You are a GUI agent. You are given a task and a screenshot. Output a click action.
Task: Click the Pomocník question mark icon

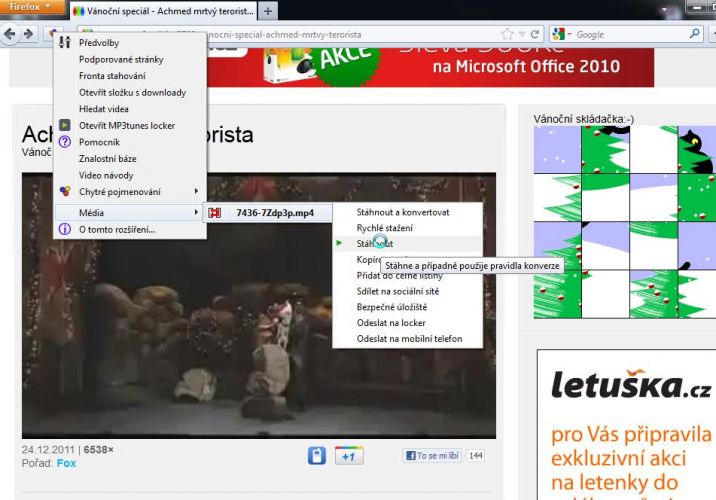pyautogui.click(x=65, y=142)
